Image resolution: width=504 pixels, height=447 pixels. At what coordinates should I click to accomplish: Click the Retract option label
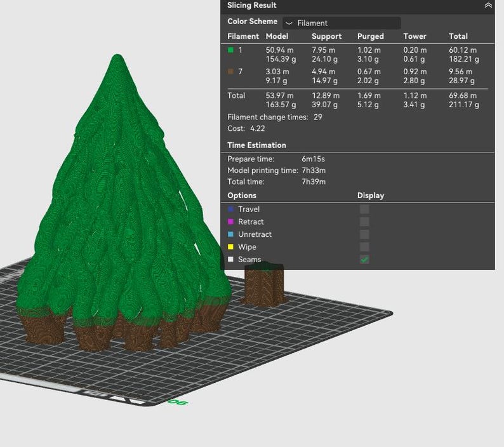tap(250, 222)
